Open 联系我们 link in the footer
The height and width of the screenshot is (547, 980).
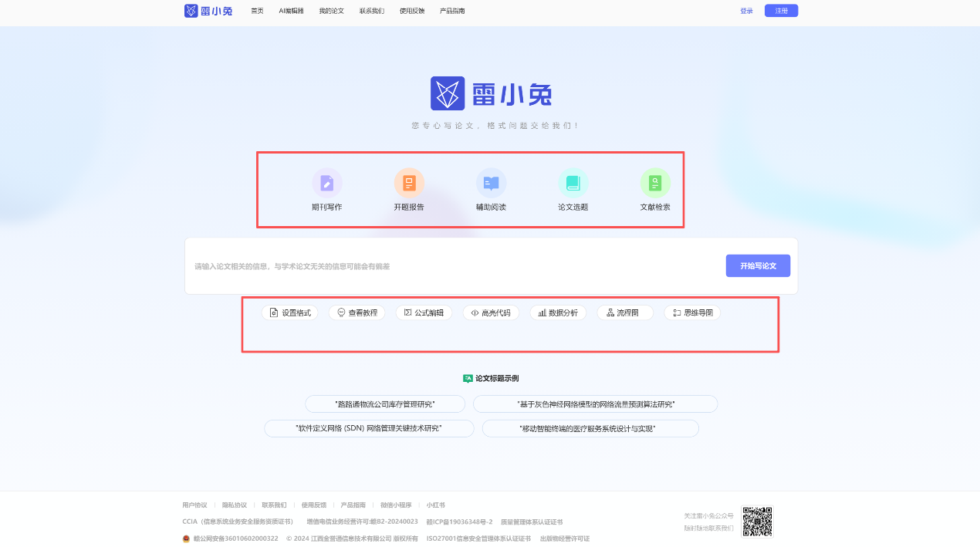point(274,505)
